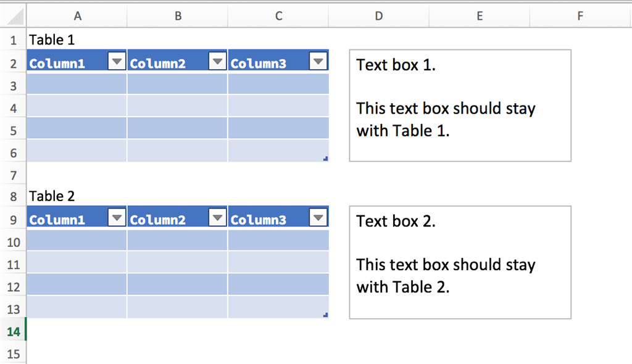Select column F via its header
632x364 pixels.
click(x=580, y=17)
